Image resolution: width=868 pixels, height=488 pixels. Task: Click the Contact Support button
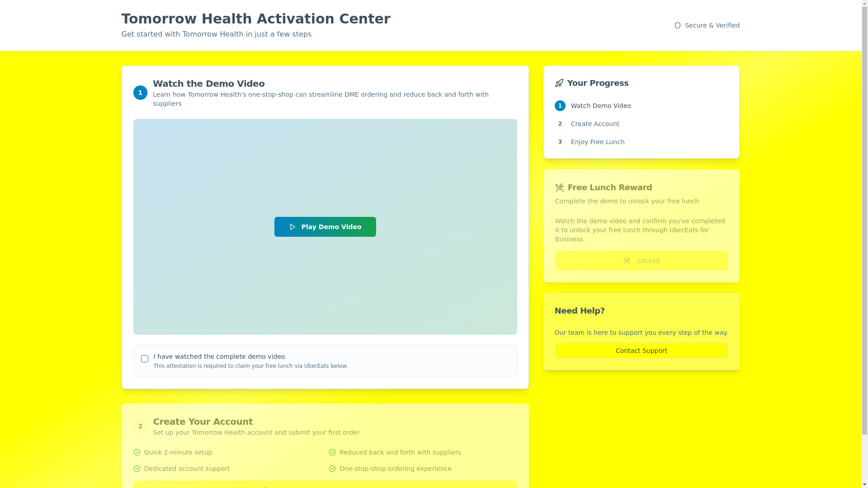pyautogui.click(x=641, y=351)
